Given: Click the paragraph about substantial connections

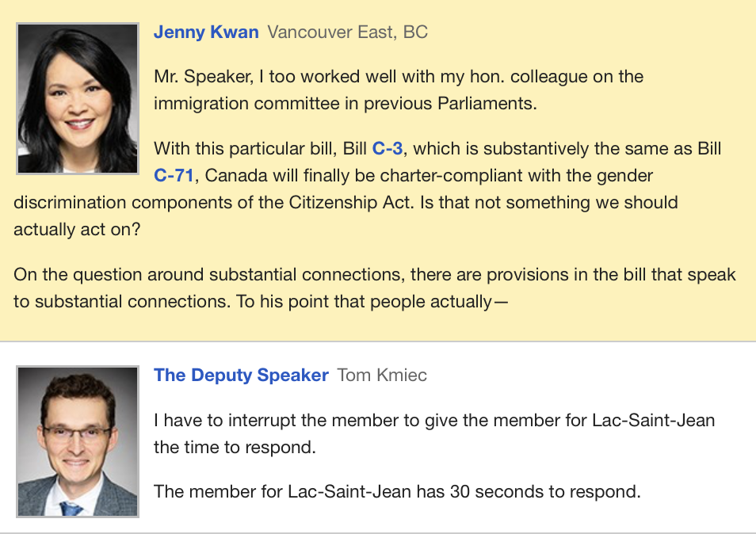Looking at the screenshot, I should tap(375, 288).
